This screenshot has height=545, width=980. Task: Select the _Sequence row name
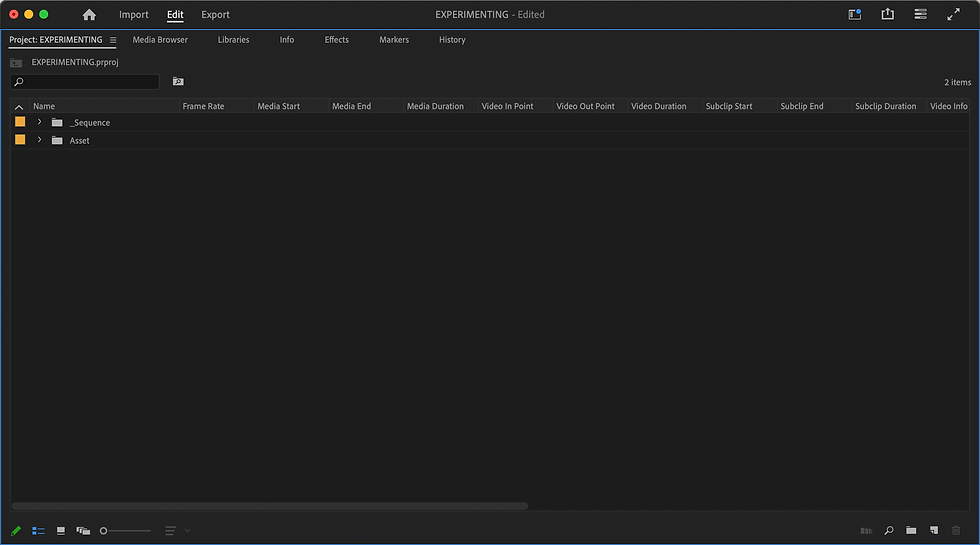click(x=90, y=123)
